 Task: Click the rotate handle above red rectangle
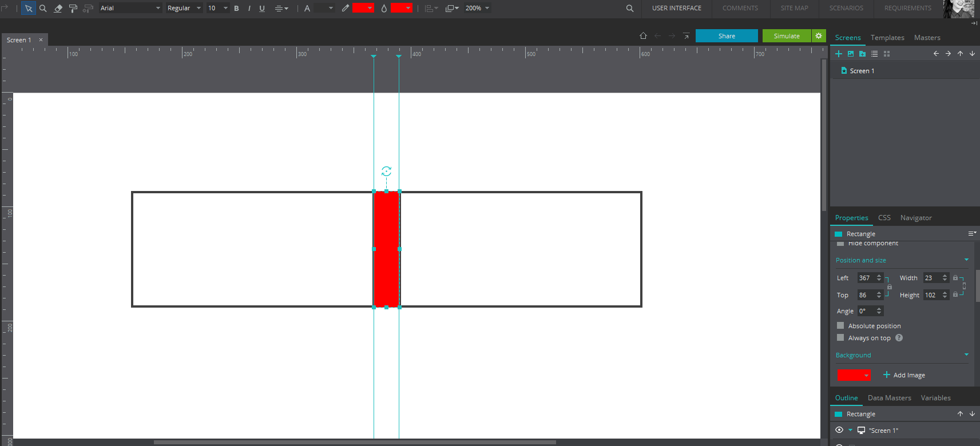(386, 171)
